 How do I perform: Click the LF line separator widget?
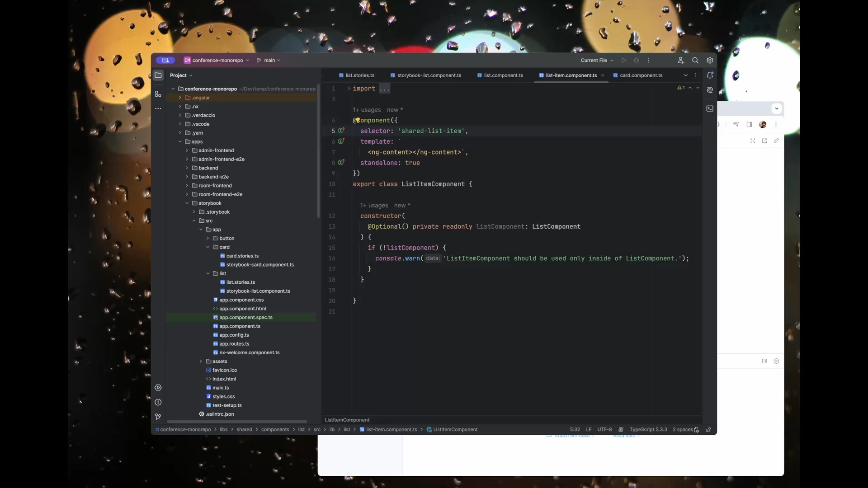pos(589,430)
